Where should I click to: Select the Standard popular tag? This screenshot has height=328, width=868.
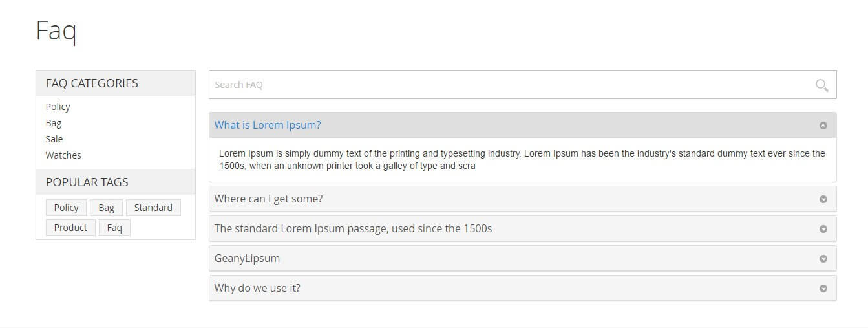[x=153, y=208]
